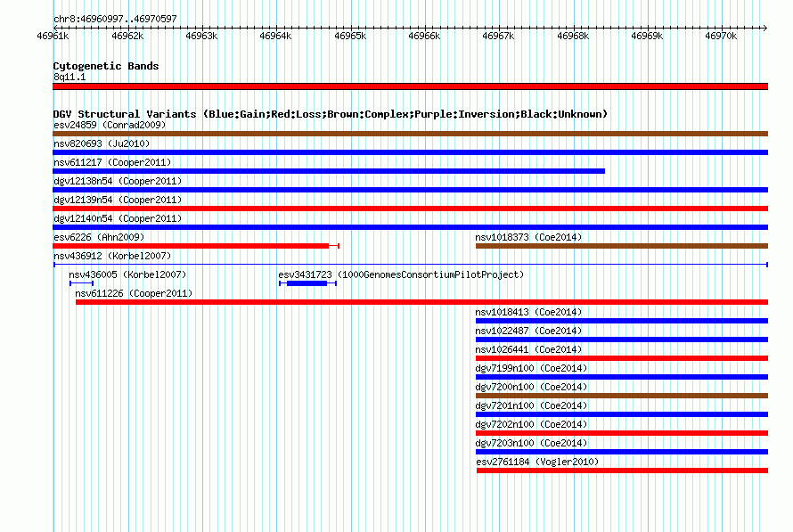This screenshot has height=532, width=793.
Task: Open variant dgv12139n54 (Cooper2011) label
Action: (118, 200)
